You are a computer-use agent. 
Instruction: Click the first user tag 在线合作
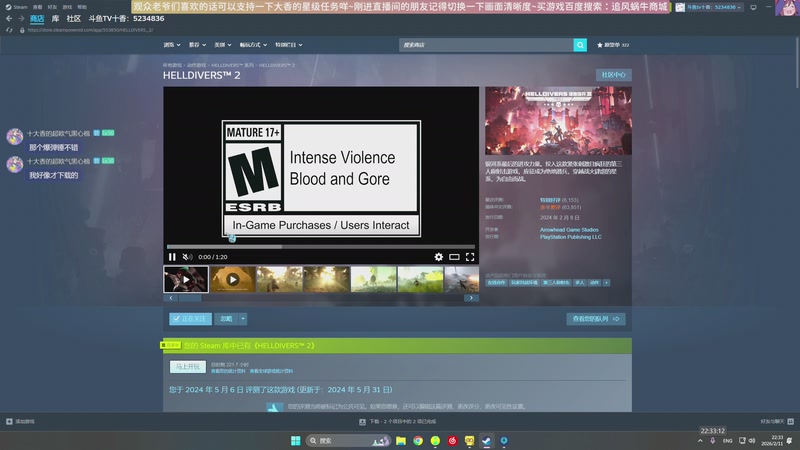(496, 283)
